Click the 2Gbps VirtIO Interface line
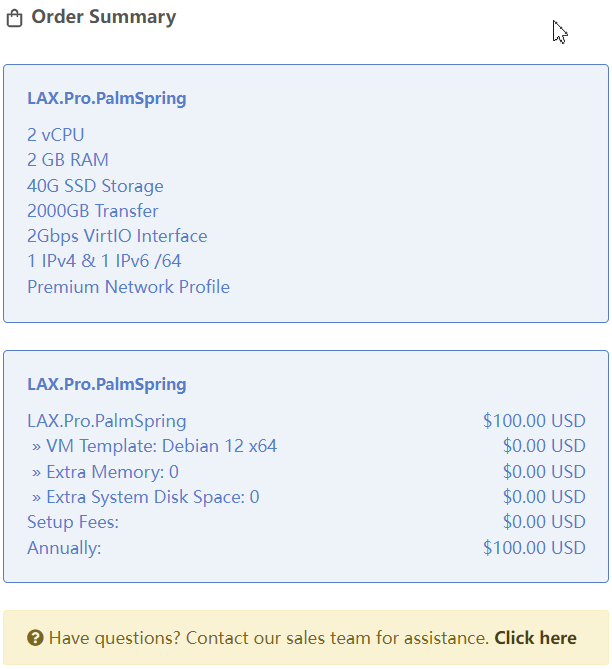Viewport: 612px width, 669px height. pyautogui.click(x=117, y=236)
